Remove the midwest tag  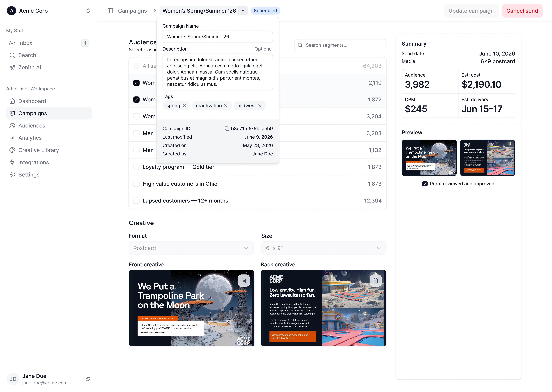click(260, 106)
